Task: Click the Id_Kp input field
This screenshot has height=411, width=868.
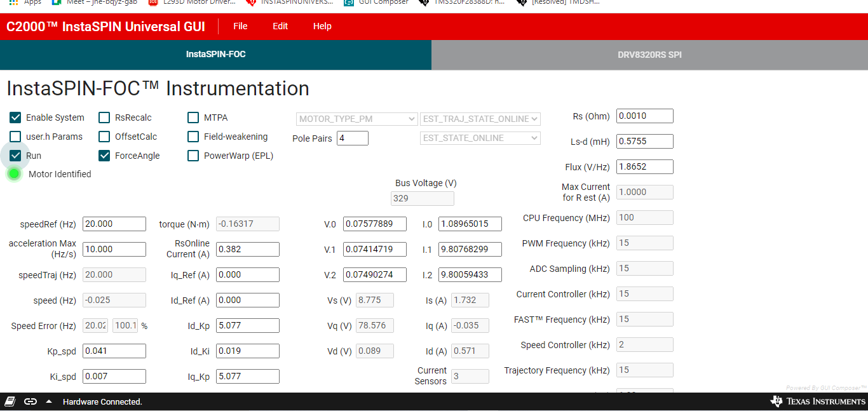Action: 248,325
